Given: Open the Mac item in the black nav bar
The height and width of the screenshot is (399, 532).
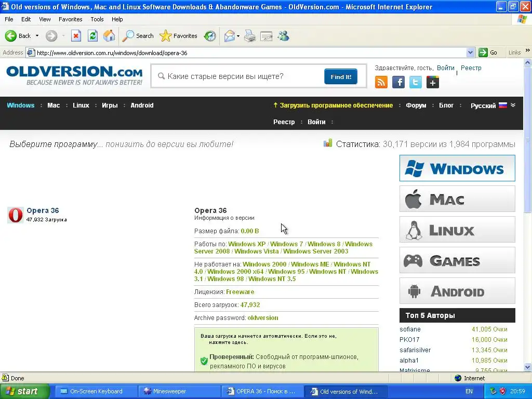Looking at the screenshot, I should coord(54,105).
